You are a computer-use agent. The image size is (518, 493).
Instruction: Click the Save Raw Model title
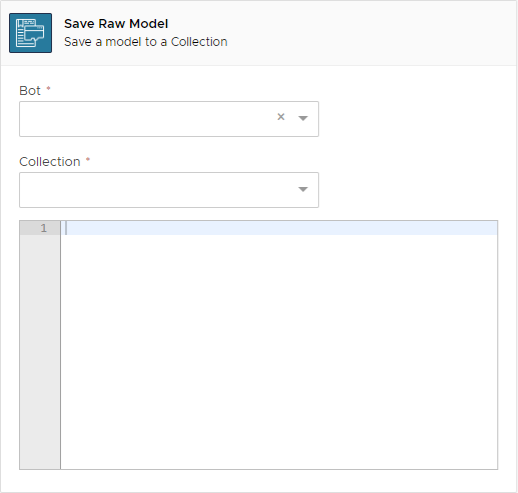click(116, 24)
